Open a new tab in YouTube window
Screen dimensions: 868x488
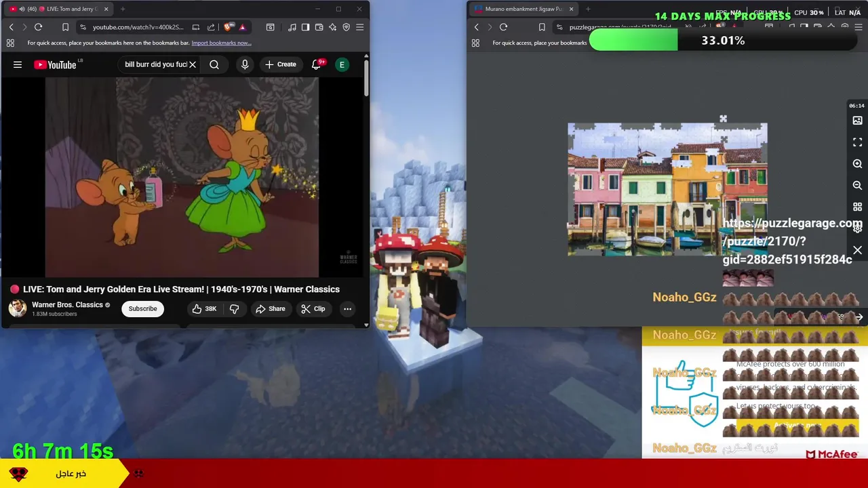(123, 9)
